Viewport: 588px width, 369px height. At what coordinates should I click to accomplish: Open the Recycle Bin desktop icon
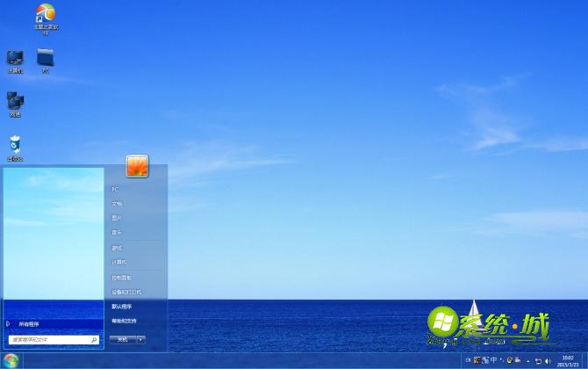tap(15, 145)
